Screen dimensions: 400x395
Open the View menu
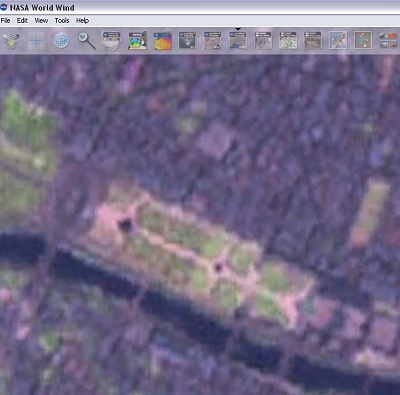point(41,21)
